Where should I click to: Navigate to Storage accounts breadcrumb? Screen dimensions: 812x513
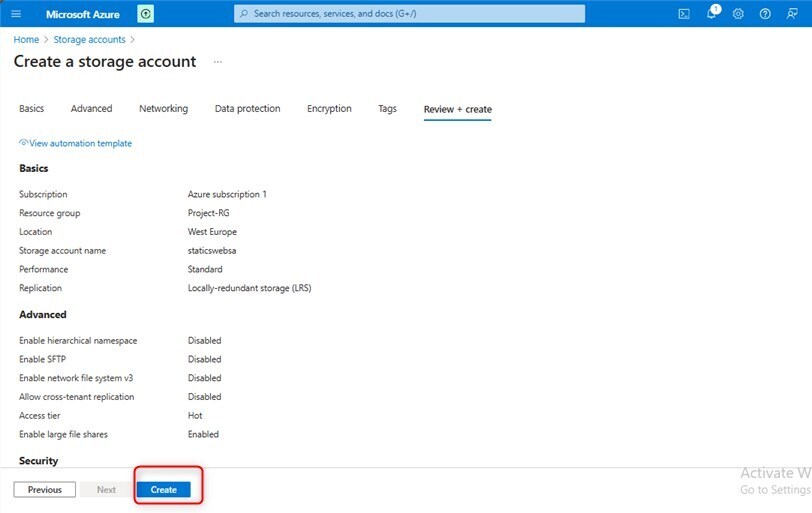pos(89,40)
